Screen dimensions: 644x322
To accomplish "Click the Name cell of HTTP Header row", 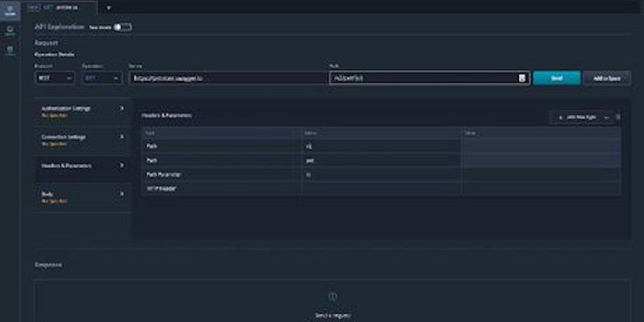I will 381,189.
